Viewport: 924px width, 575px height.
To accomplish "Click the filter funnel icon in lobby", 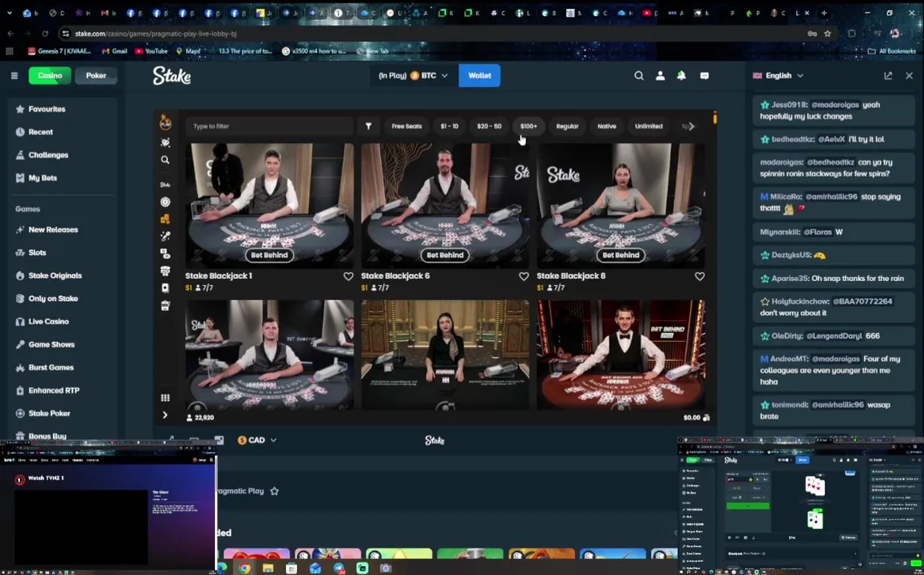I will 368,126.
